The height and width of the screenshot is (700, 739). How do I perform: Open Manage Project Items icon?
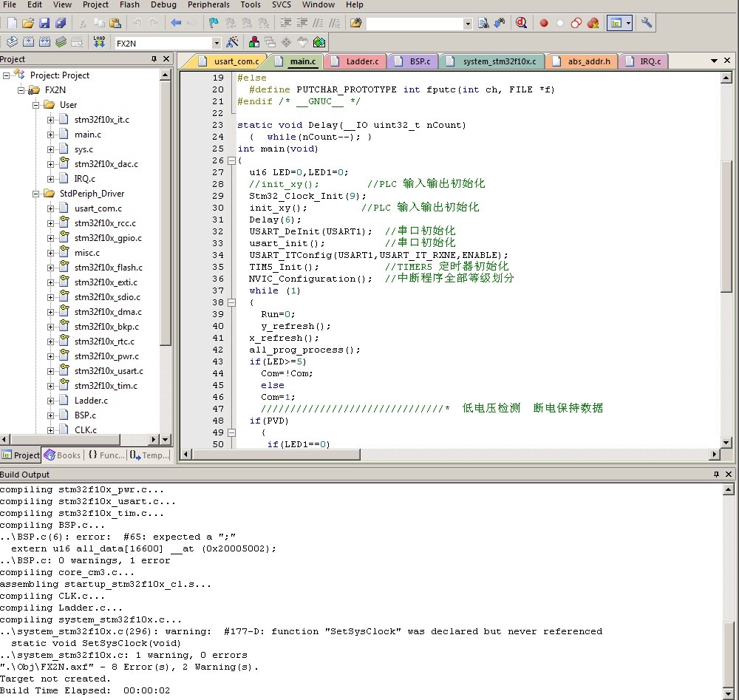tap(254, 42)
